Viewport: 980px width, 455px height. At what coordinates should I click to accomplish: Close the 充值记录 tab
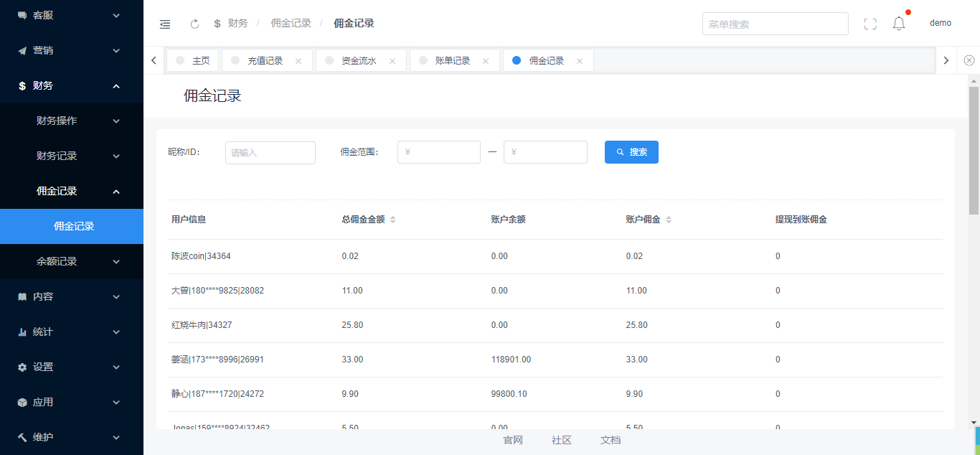coord(298,62)
